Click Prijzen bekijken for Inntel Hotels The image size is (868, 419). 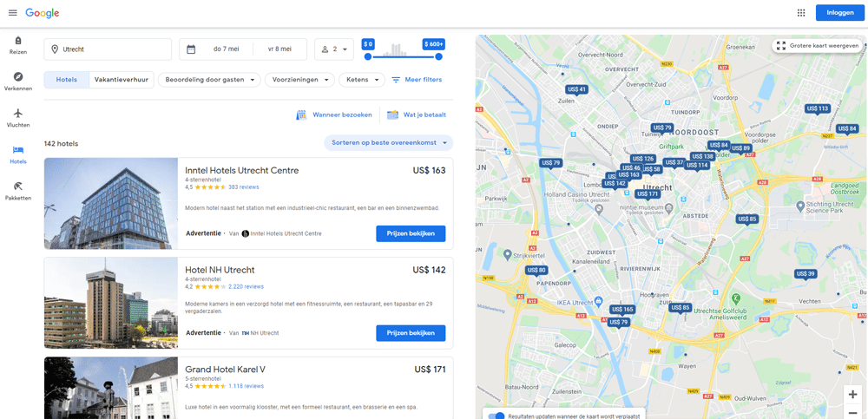click(x=411, y=233)
